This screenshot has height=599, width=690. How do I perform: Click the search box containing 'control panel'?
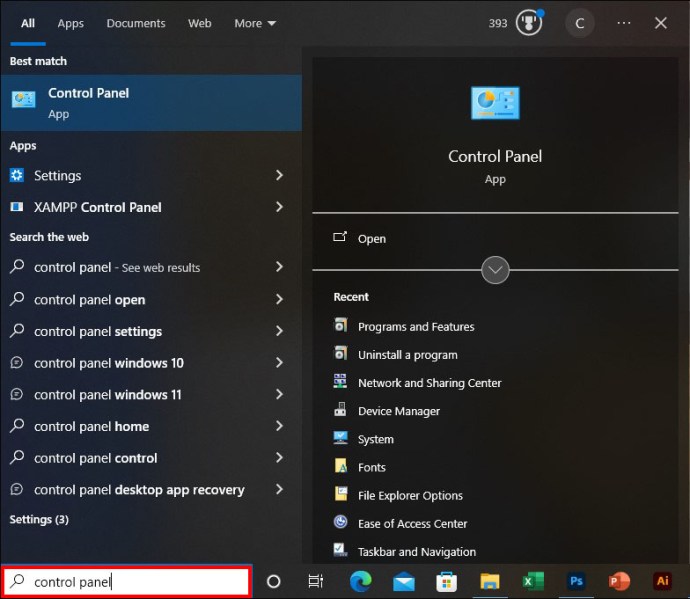[x=127, y=582]
